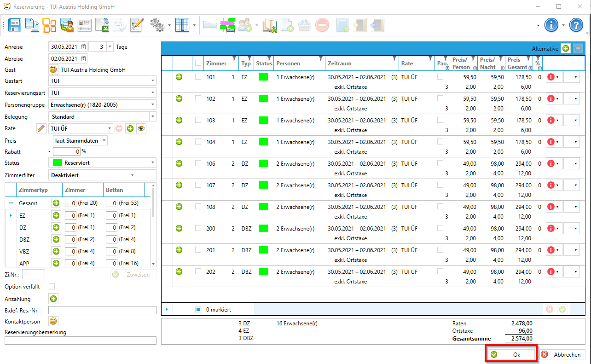Click green plus on room 202 row

pos(179,272)
